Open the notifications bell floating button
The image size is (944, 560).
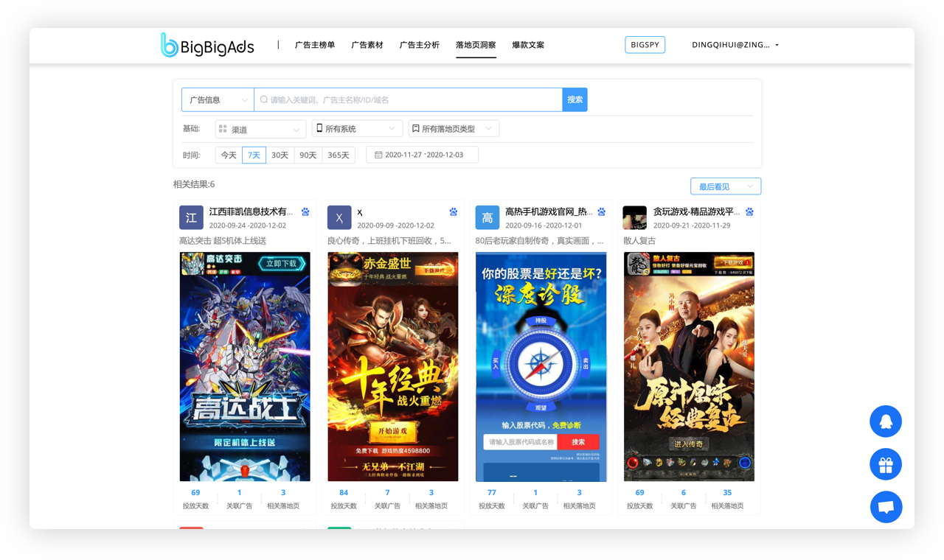click(x=886, y=421)
